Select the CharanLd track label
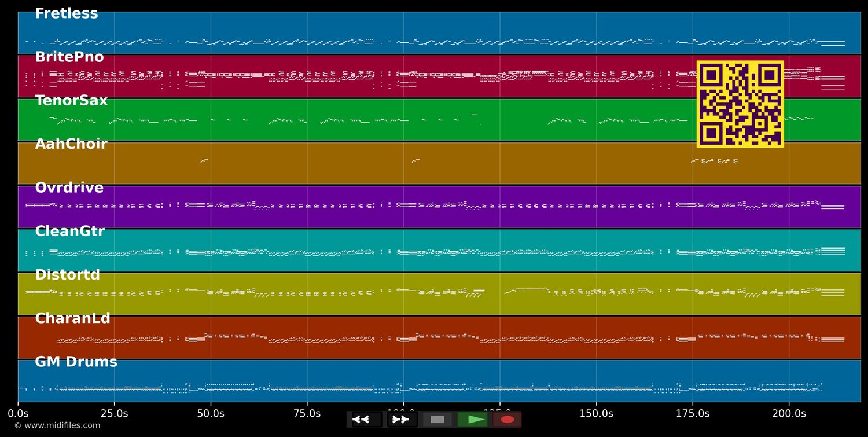Viewport: 868px width, 437px height. pyautogui.click(x=72, y=318)
